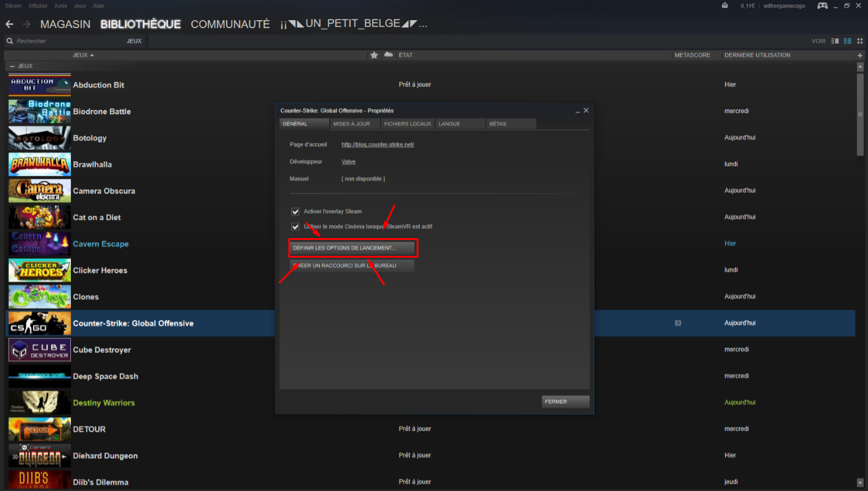
Task: Sort the games by the cloud column
Action: [388, 55]
